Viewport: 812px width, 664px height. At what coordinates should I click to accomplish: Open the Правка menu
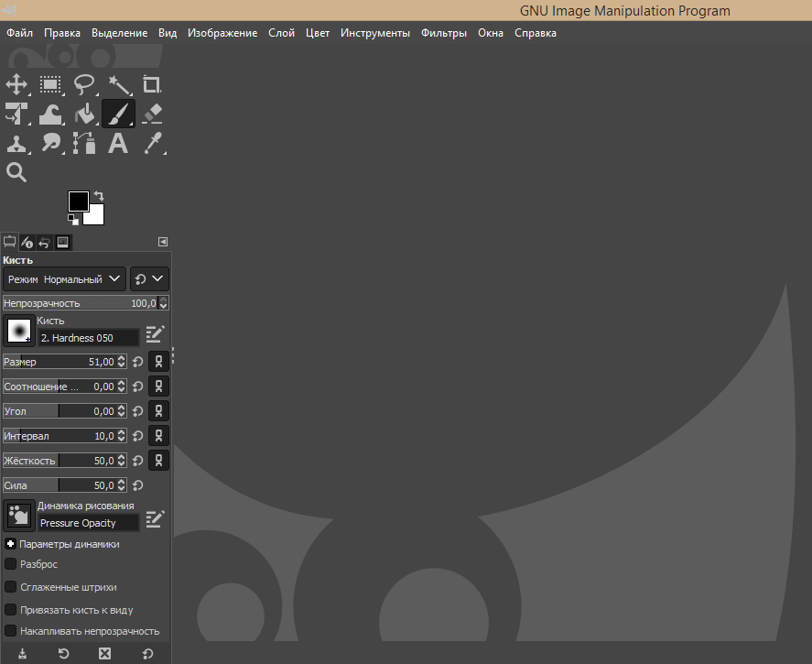point(62,33)
